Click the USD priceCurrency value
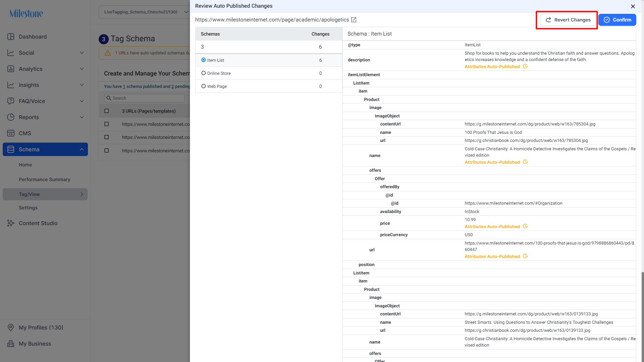Image resolution: width=644 pixels, height=362 pixels. pyautogui.click(x=469, y=235)
